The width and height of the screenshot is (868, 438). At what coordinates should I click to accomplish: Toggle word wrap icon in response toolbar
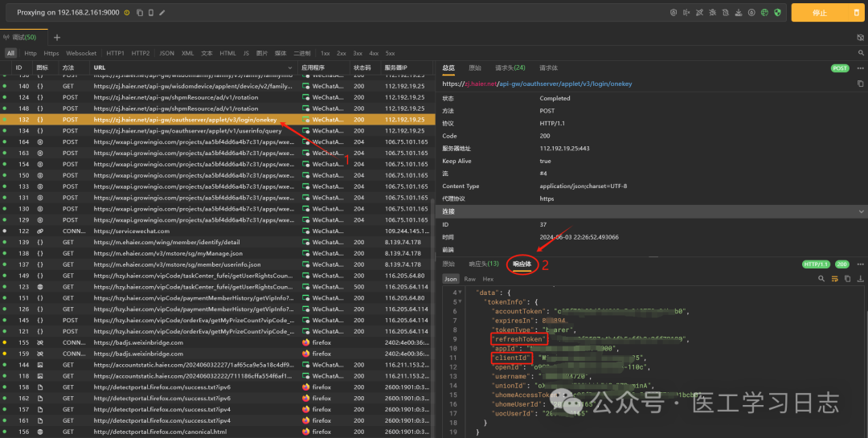pos(835,279)
